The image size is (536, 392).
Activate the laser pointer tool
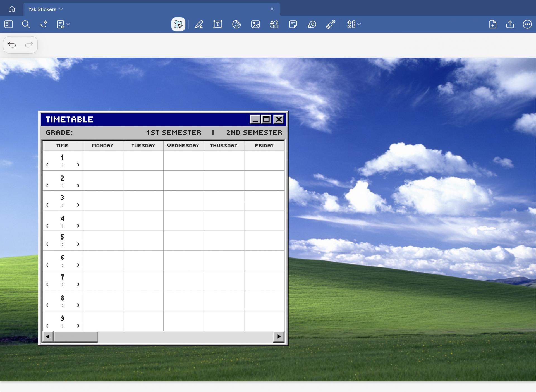coord(331,24)
